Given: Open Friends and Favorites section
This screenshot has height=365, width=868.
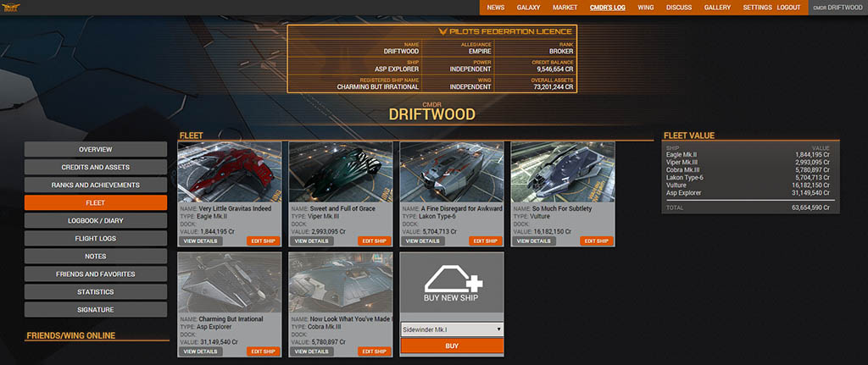Looking at the screenshot, I should 95,274.
